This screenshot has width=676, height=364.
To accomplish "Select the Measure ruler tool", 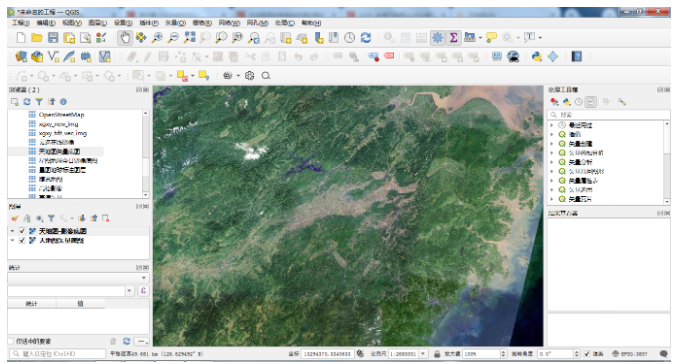I will click(469, 38).
